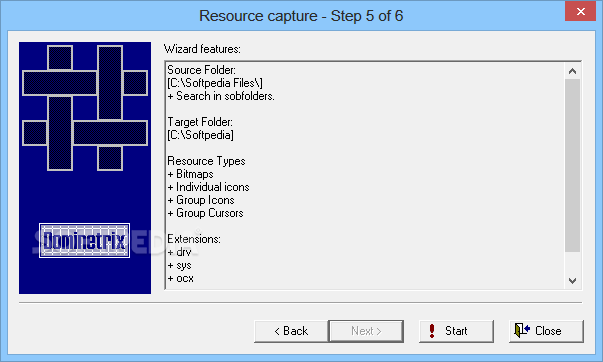The width and height of the screenshot is (603, 362).
Task: Click the 'Target Folder:' line
Action: pyautogui.click(x=200, y=122)
